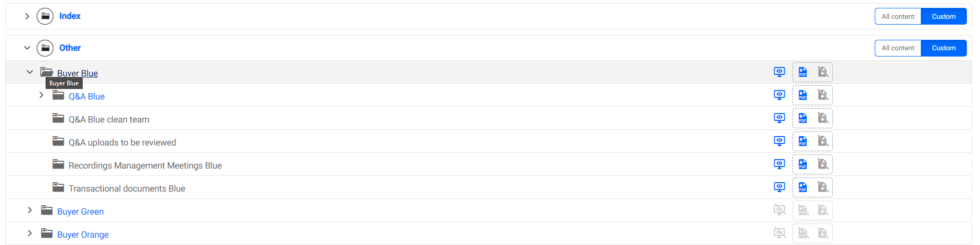This screenshot has height=245, width=980.
Task: Open the Q&A Blue folder link
Action: click(x=86, y=96)
